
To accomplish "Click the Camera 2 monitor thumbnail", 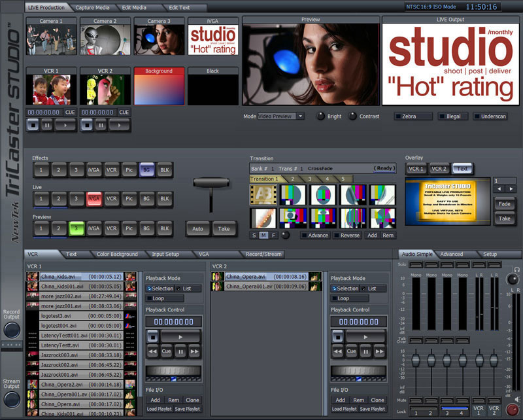I will coord(105,39).
